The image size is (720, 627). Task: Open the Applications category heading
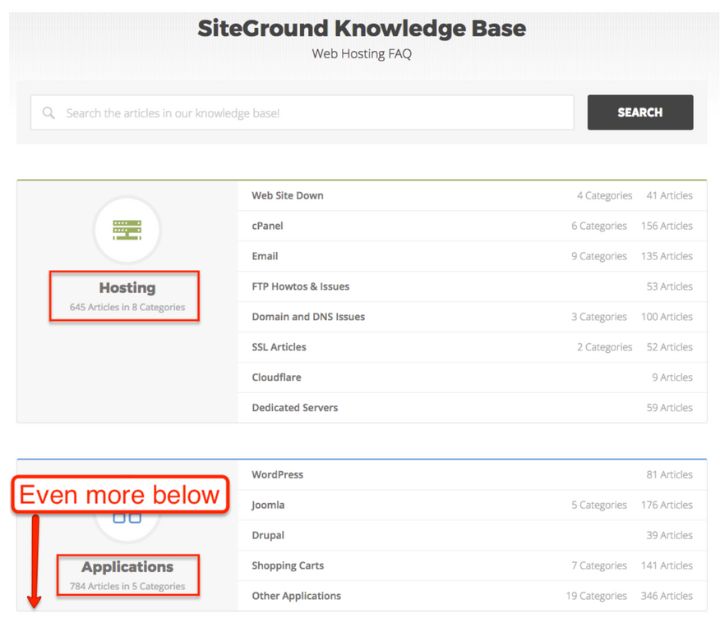[x=128, y=567]
